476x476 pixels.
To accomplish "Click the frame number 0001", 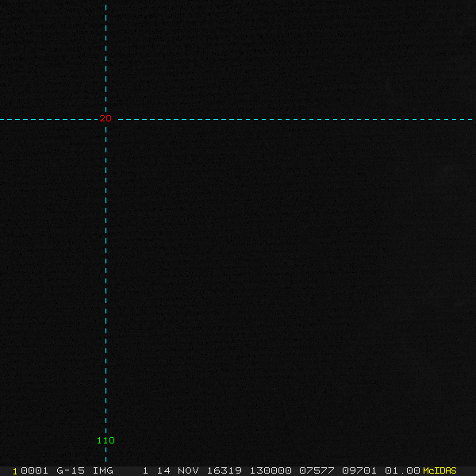I will (34, 470).
